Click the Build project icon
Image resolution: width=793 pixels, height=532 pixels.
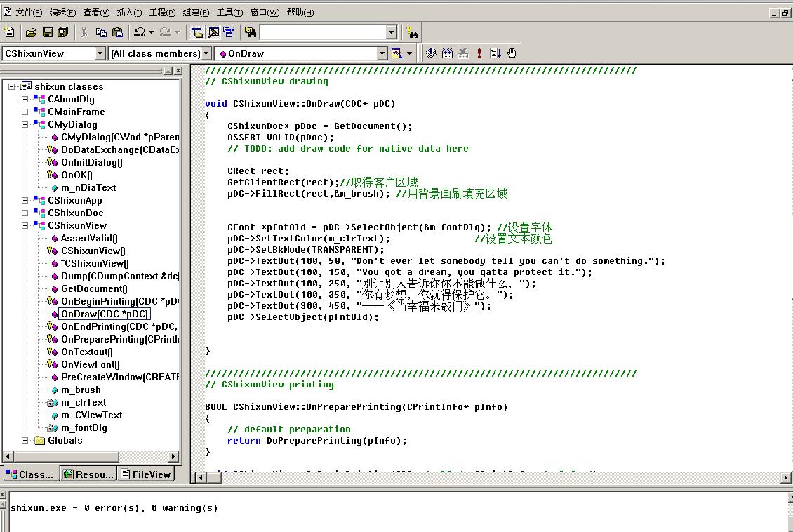click(x=447, y=53)
